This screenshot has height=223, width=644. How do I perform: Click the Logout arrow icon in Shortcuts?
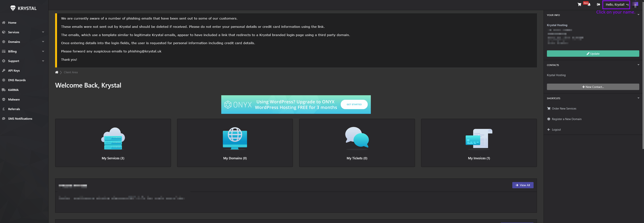point(548,130)
